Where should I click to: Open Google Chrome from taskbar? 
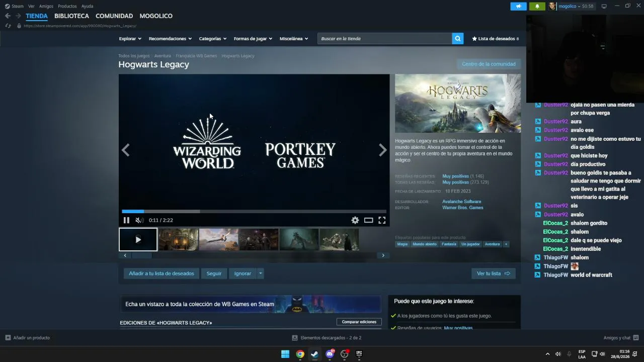point(300,354)
